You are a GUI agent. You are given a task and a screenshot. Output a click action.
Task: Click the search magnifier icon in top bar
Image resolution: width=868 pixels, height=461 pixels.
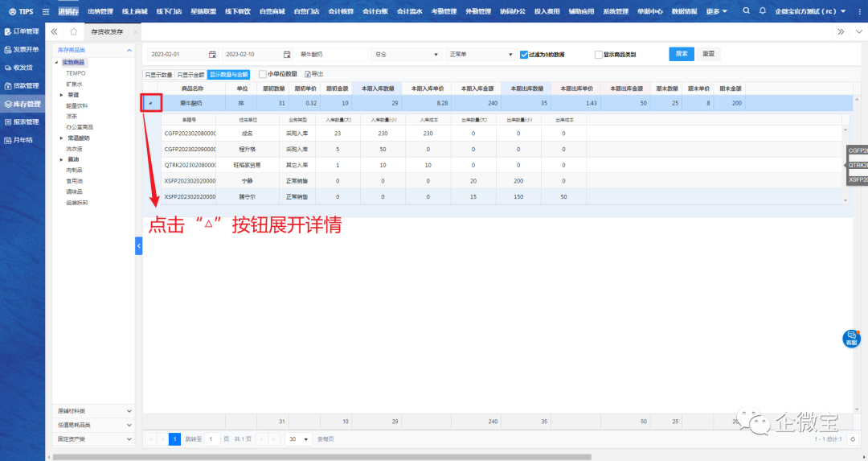click(747, 11)
